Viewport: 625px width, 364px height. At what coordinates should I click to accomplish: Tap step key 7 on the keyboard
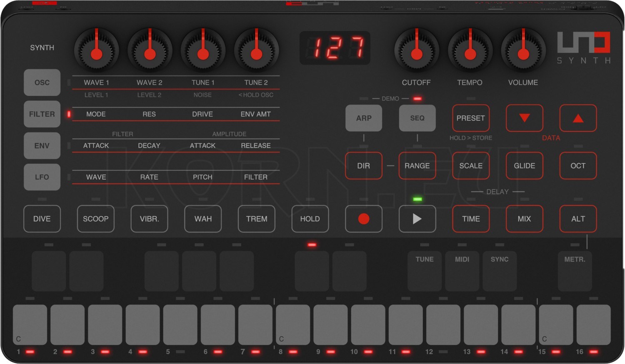click(255, 325)
